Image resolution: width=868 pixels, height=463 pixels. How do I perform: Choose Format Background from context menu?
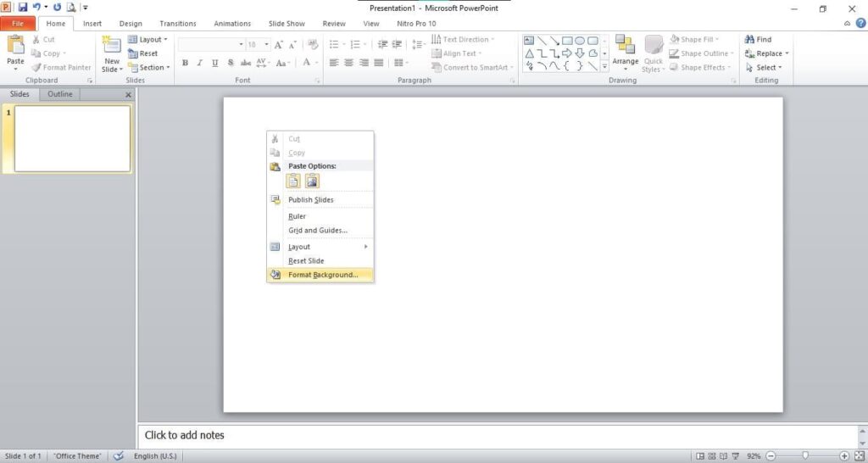click(x=322, y=275)
